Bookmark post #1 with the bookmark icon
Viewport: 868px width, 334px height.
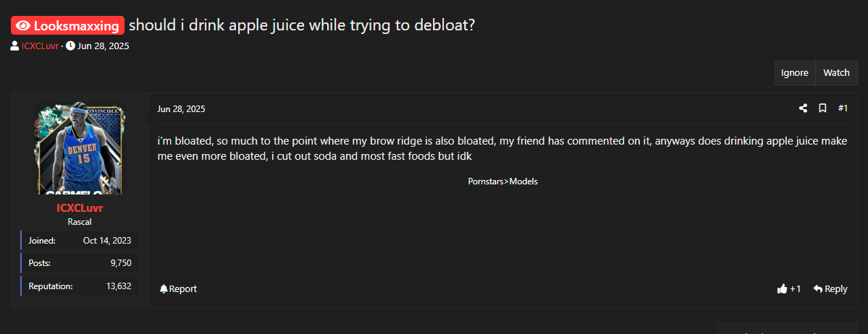click(822, 108)
